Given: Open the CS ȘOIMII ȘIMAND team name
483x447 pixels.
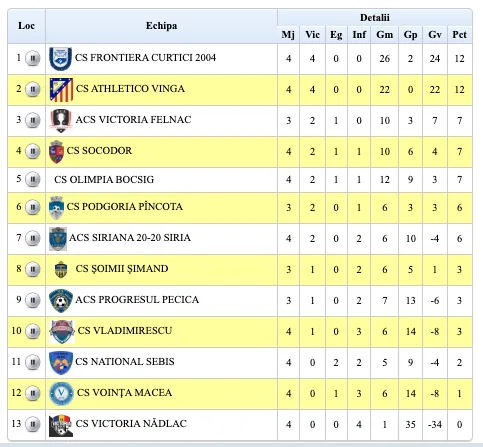Looking at the screenshot, I should (x=122, y=269).
